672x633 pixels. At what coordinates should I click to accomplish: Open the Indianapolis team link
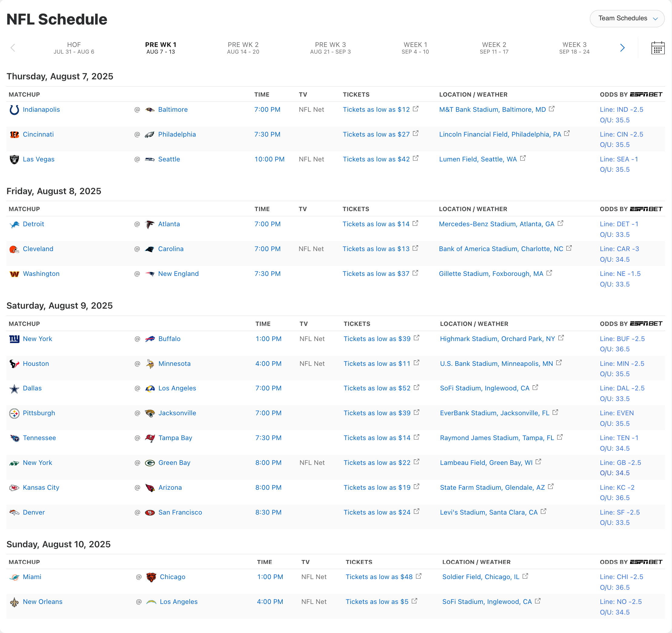(41, 110)
